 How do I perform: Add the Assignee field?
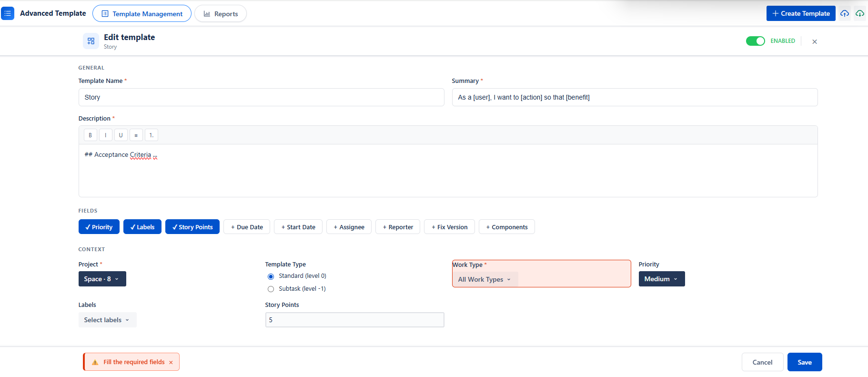pyautogui.click(x=349, y=227)
